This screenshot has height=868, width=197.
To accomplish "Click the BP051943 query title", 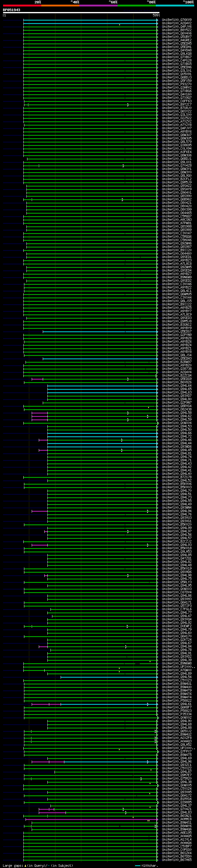I will pyautogui.click(x=11, y=10).
